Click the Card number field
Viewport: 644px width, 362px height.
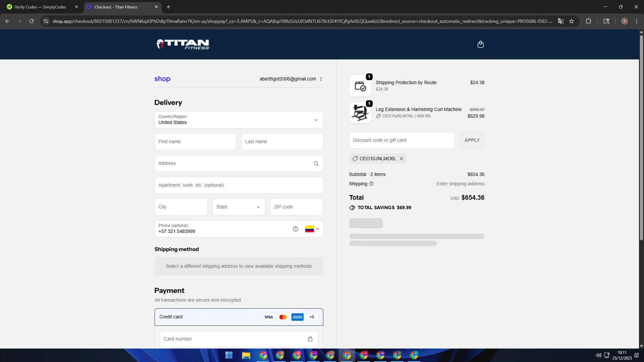click(x=239, y=339)
